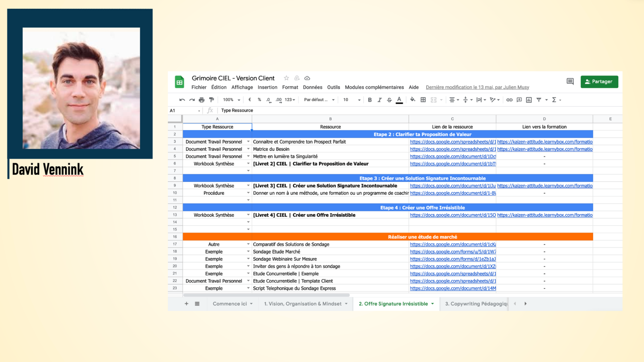Open the Données menu

tap(312, 87)
